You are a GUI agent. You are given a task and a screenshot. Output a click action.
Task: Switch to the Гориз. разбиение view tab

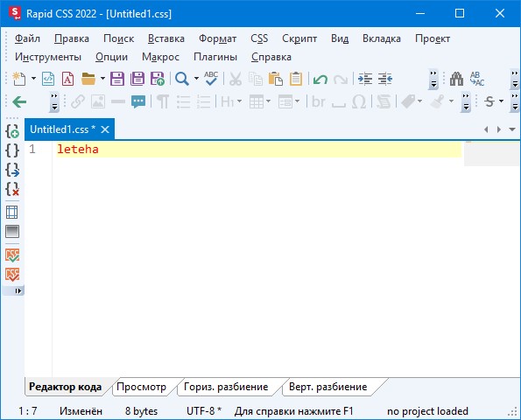click(x=226, y=387)
